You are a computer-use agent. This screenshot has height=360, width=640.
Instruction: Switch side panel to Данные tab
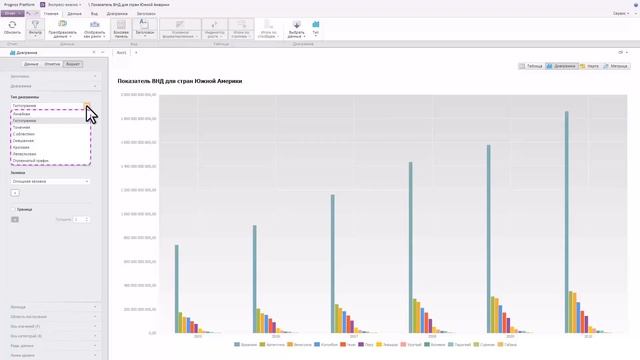(31, 64)
